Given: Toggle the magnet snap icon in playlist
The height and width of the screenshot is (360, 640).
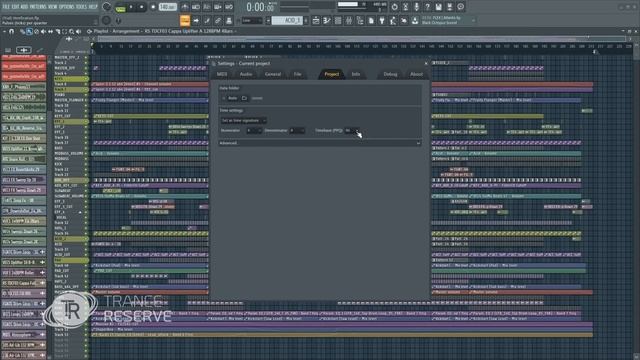Looking at the screenshot, I should (x=11, y=31).
